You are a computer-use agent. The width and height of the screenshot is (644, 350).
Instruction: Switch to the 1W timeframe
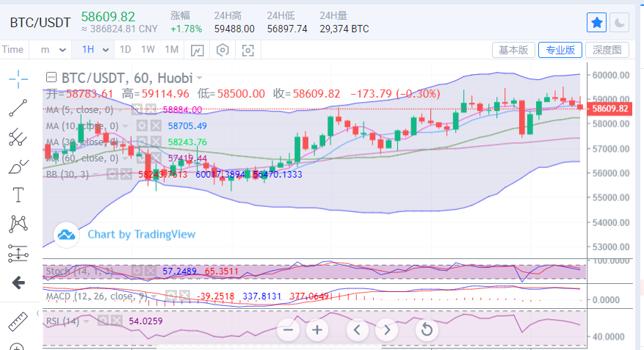pyautogui.click(x=148, y=50)
